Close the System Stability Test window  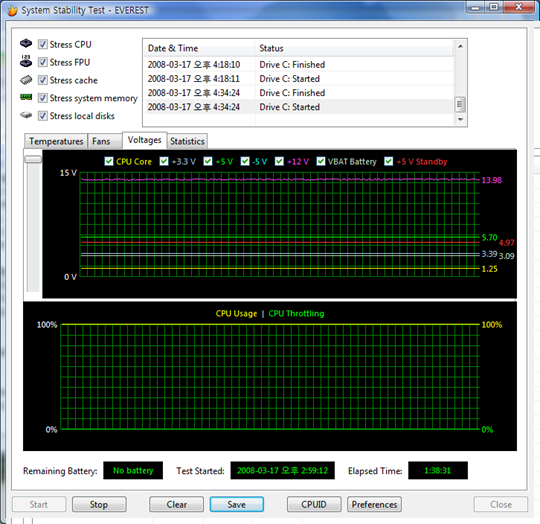click(519, 7)
